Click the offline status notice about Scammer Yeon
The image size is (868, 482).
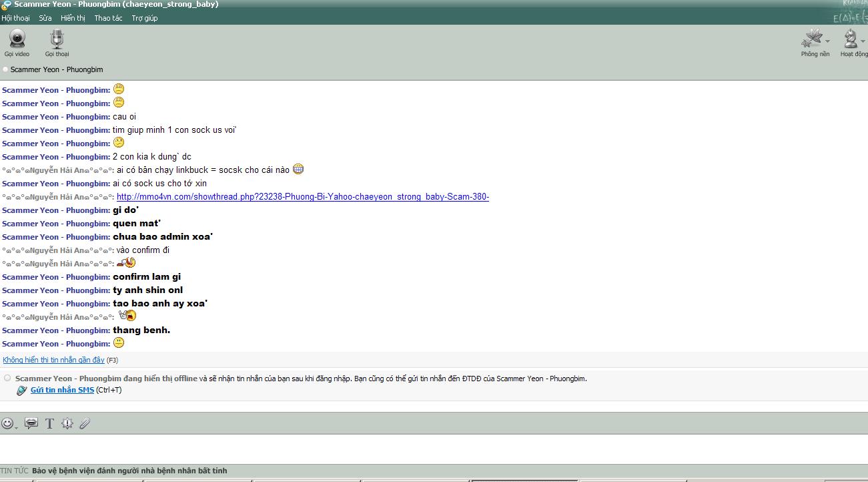301,379
